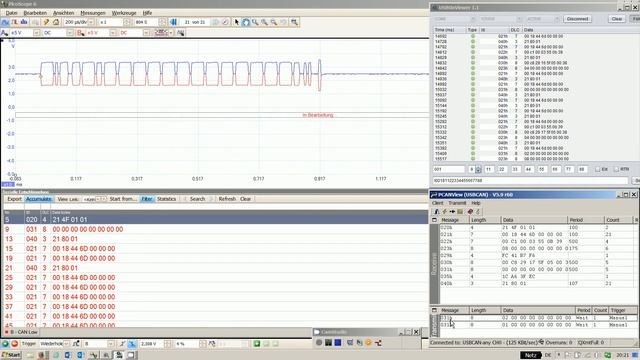Select decoded row number 13 with ID 040
This screenshot has width=640, height=360.
point(215,239)
